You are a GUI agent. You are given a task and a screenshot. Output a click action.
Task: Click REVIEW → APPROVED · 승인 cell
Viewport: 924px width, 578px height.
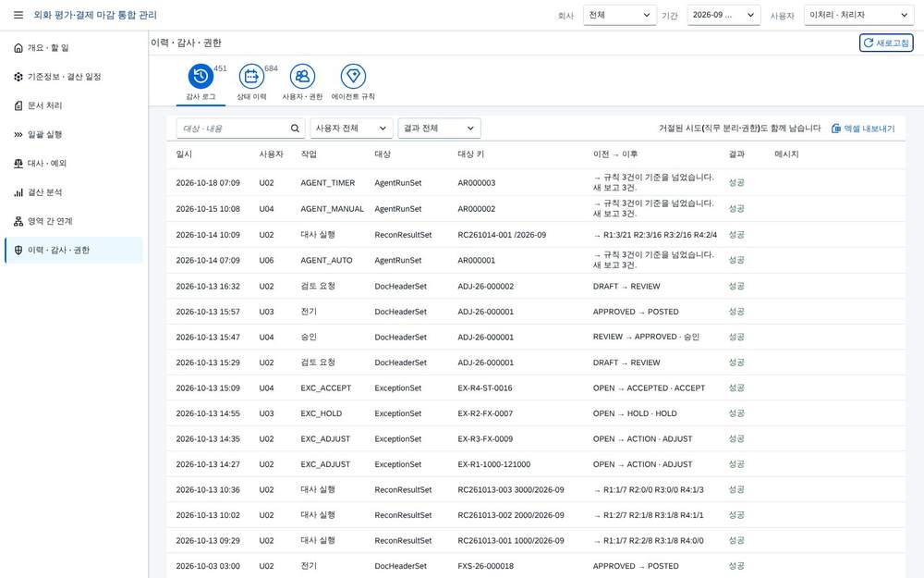pos(646,337)
